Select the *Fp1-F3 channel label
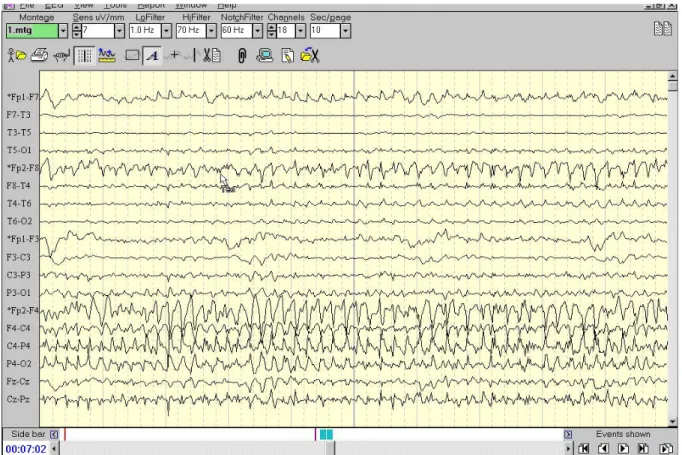Screen dimensions: 682x455 [22, 239]
